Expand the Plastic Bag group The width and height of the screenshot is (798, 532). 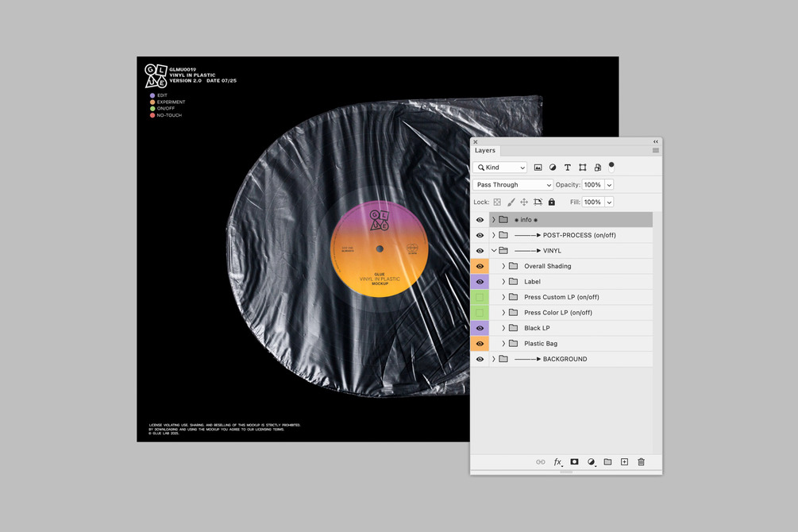503,344
